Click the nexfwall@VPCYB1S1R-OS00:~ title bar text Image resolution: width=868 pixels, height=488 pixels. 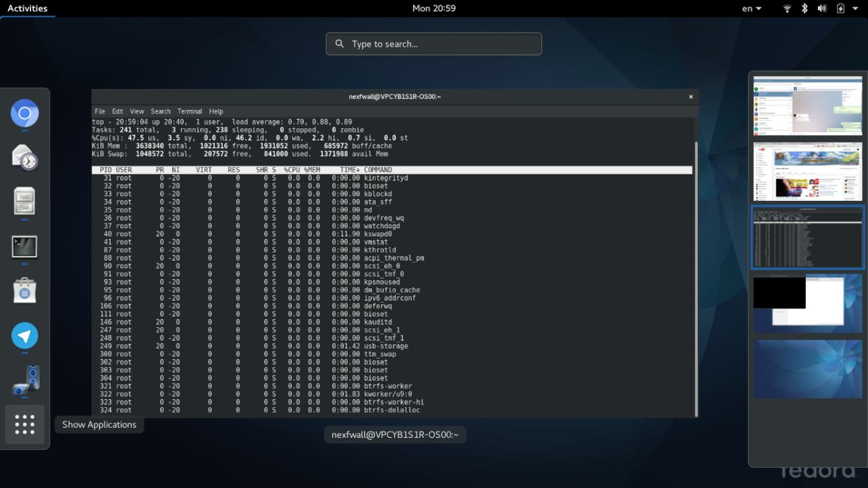pyautogui.click(x=395, y=97)
